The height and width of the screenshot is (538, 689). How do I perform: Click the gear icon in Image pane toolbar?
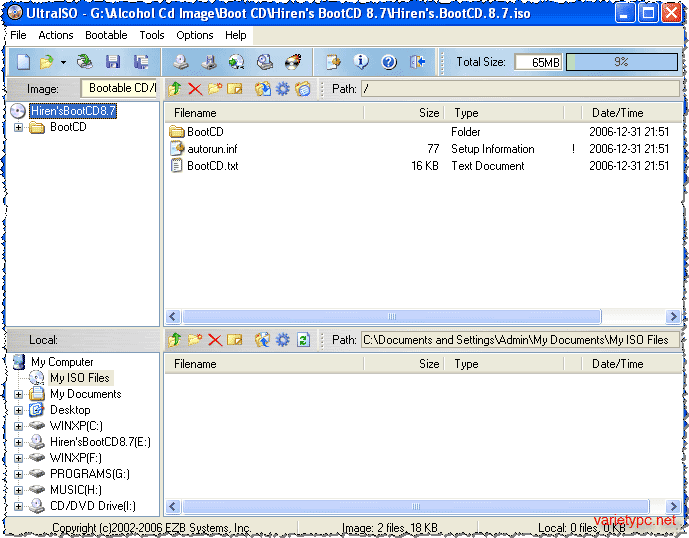pyautogui.click(x=283, y=89)
